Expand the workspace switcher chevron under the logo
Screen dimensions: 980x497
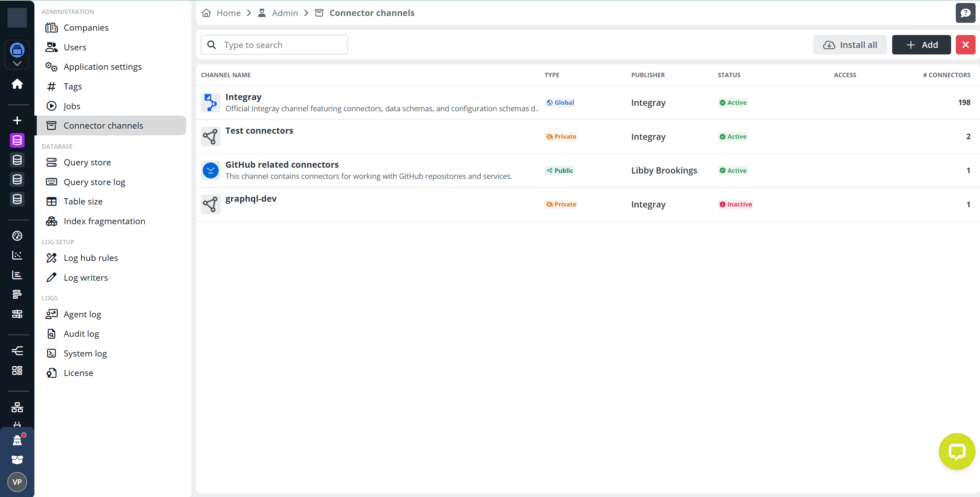17,64
